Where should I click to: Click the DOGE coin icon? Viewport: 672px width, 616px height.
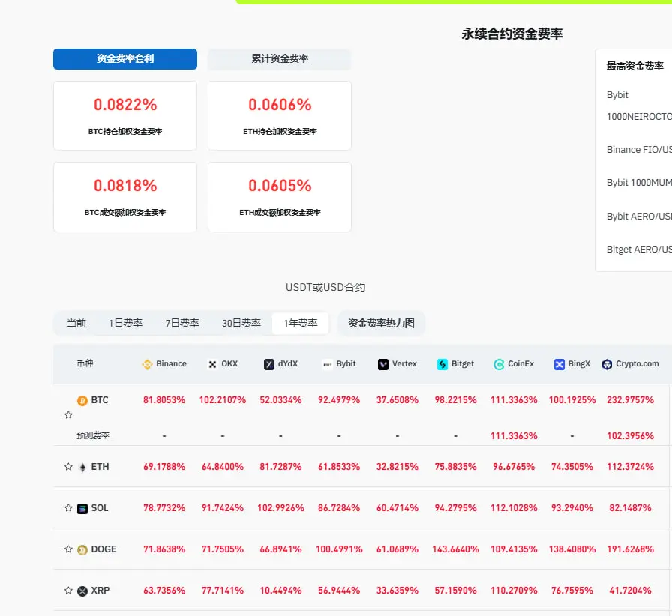tap(82, 549)
